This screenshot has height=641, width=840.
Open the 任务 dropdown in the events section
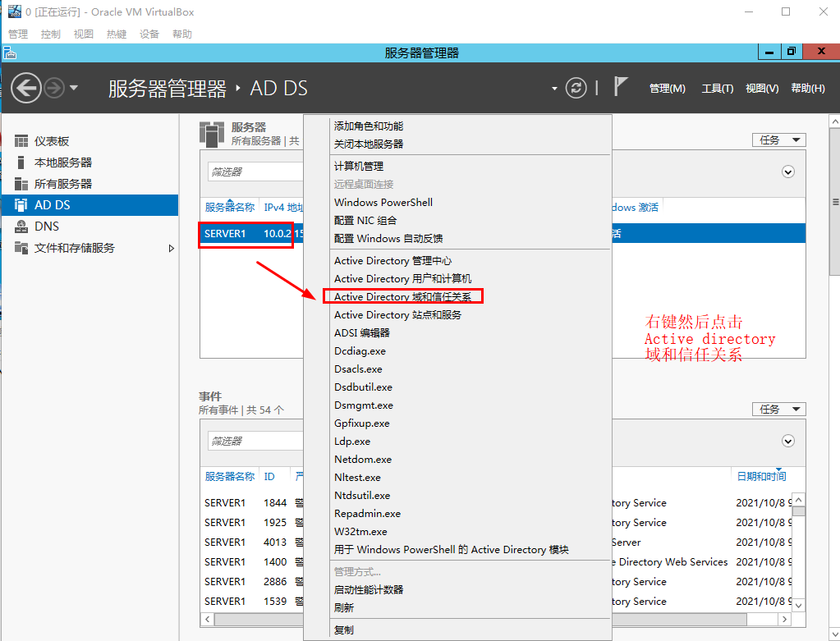[x=779, y=410]
